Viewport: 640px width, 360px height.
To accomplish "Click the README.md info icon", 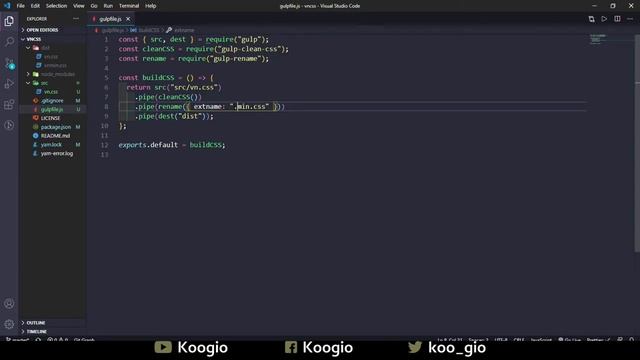I will point(36,136).
